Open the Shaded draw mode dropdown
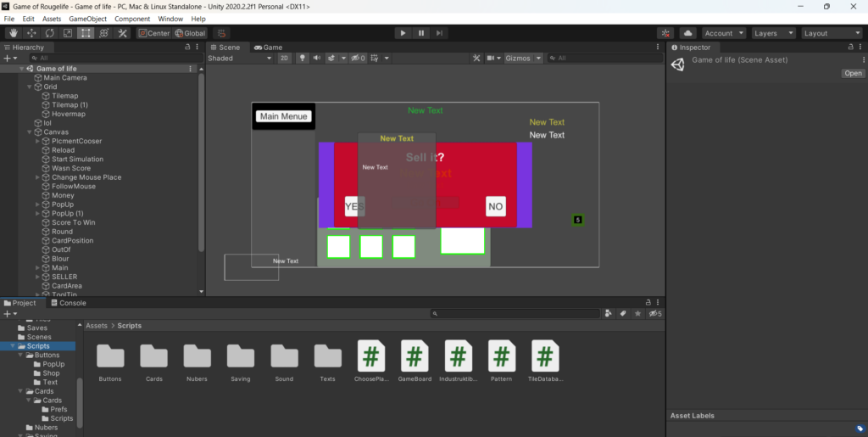The width and height of the screenshot is (868, 437). click(x=240, y=59)
